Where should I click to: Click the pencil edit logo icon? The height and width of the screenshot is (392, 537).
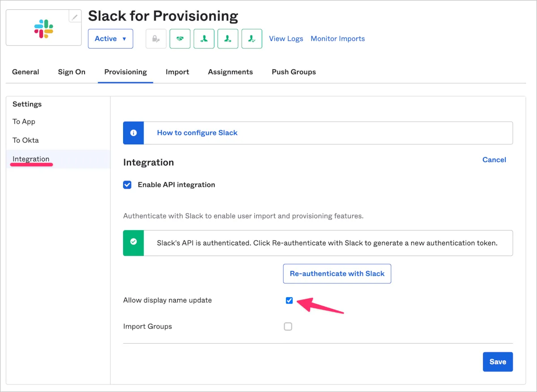75,17
